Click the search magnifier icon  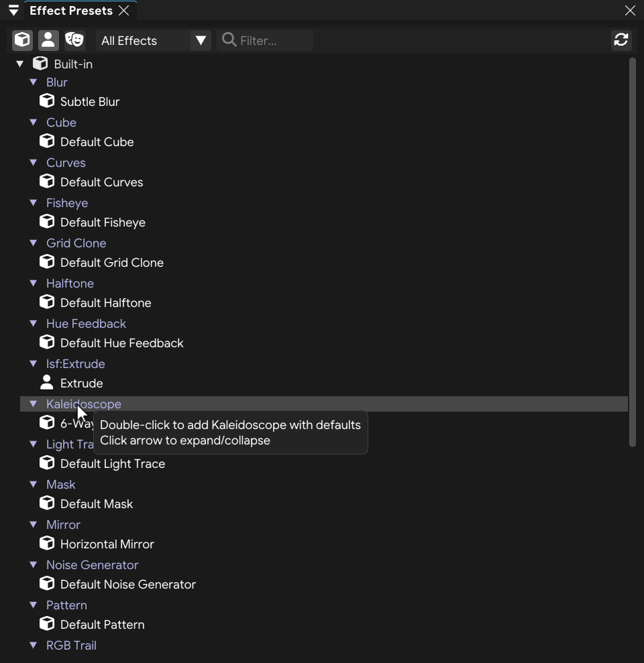pos(229,40)
